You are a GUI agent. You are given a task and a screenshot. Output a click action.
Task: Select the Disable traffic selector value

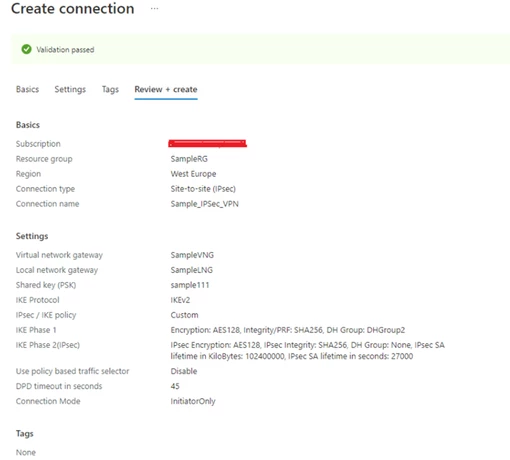coord(184,371)
